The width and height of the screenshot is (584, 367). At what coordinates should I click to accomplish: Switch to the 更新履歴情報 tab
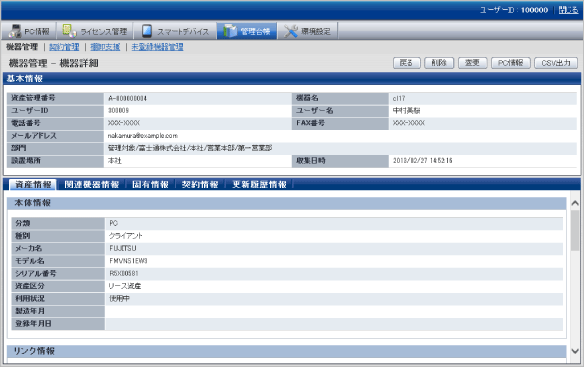point(259,184)
